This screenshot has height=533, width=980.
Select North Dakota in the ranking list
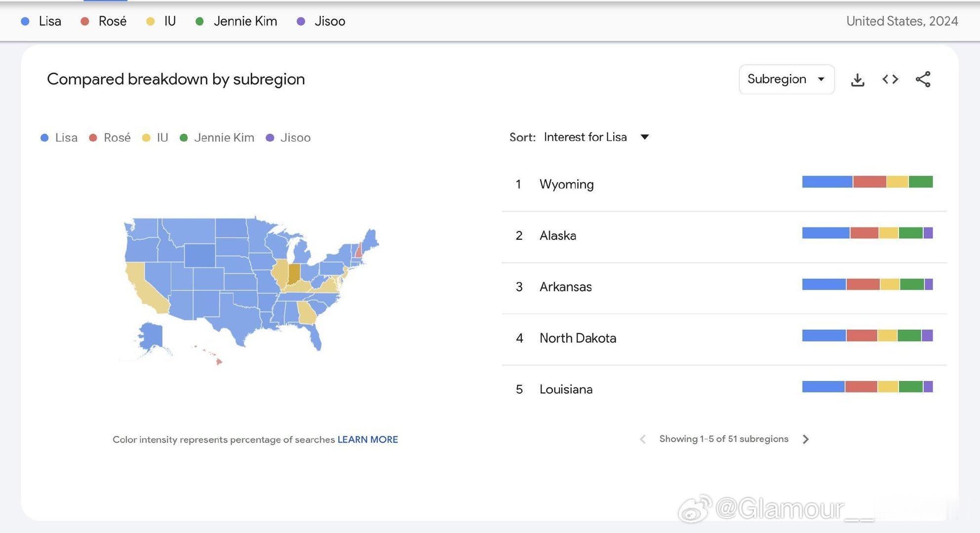click(578, 338)
